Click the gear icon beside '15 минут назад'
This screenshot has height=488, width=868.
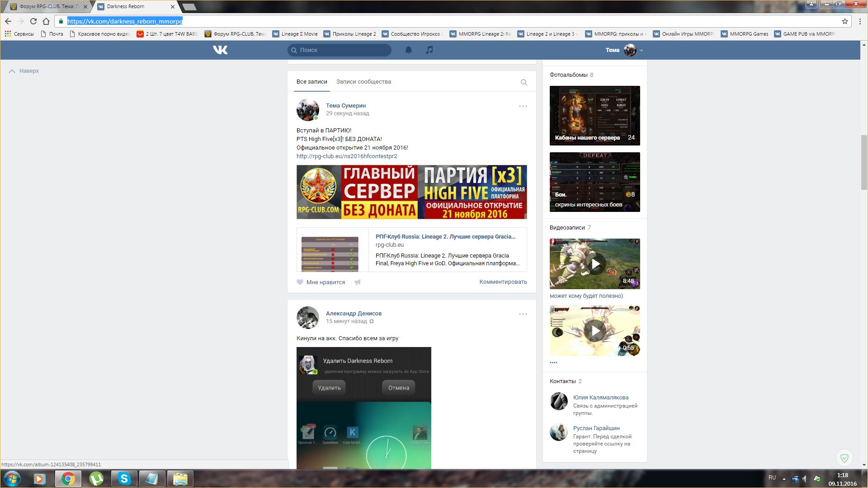coord(372,321)
